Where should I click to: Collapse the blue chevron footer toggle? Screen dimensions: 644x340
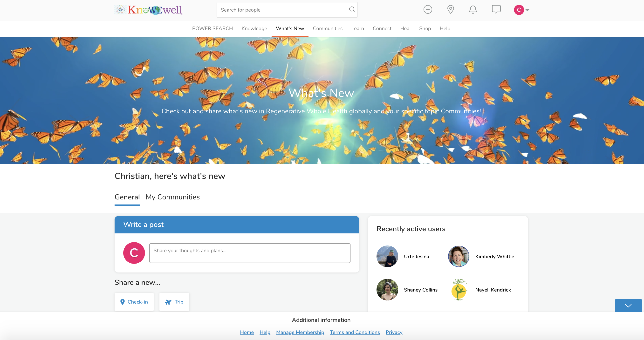pos(628,306)
